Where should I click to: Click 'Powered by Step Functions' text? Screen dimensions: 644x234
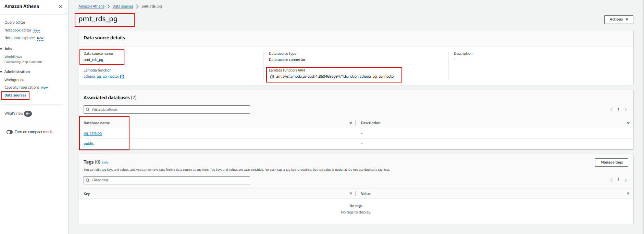23,62
